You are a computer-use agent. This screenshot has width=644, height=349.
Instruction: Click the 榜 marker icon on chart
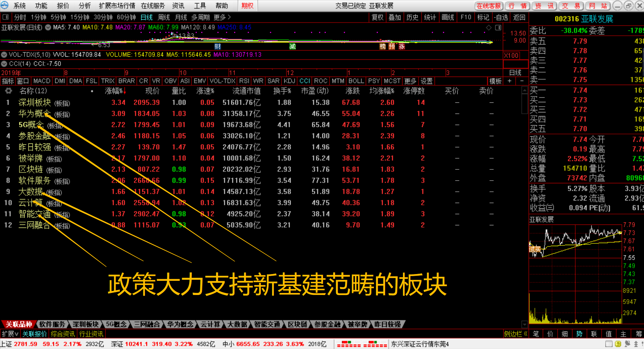382,47
